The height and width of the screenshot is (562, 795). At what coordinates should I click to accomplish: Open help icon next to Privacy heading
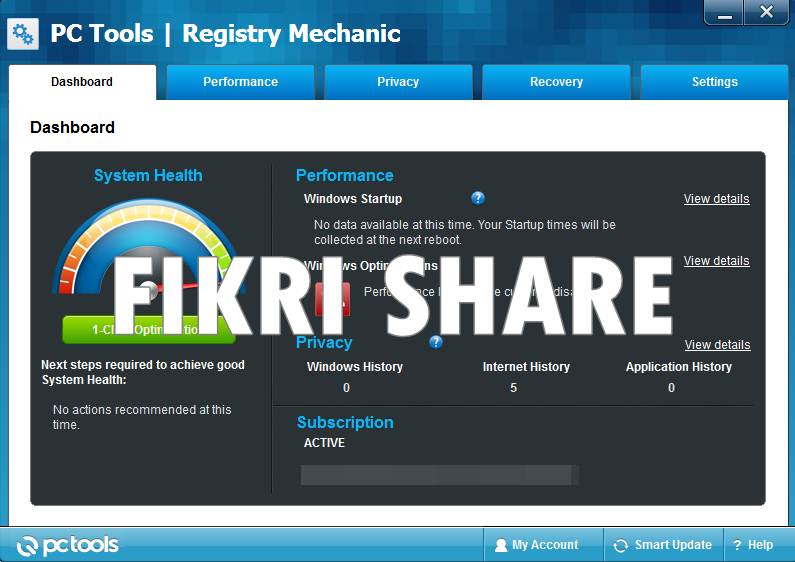click(436, 342)
